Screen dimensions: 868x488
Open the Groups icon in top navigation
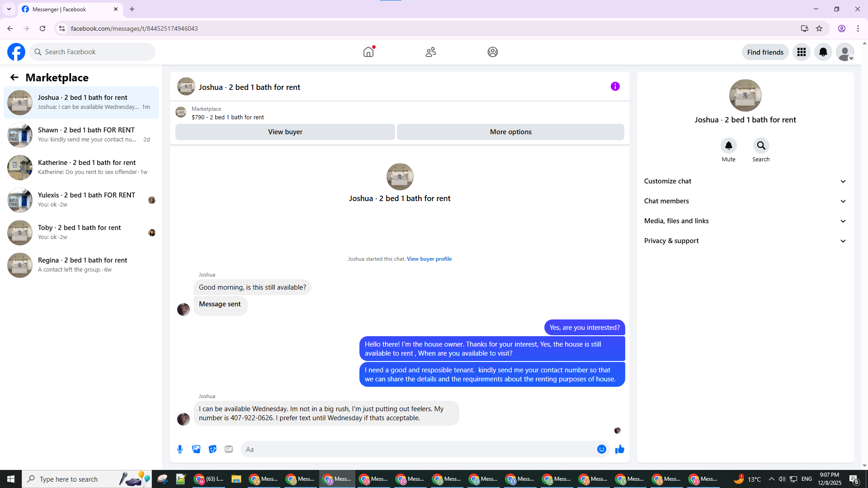pos(493,52)
